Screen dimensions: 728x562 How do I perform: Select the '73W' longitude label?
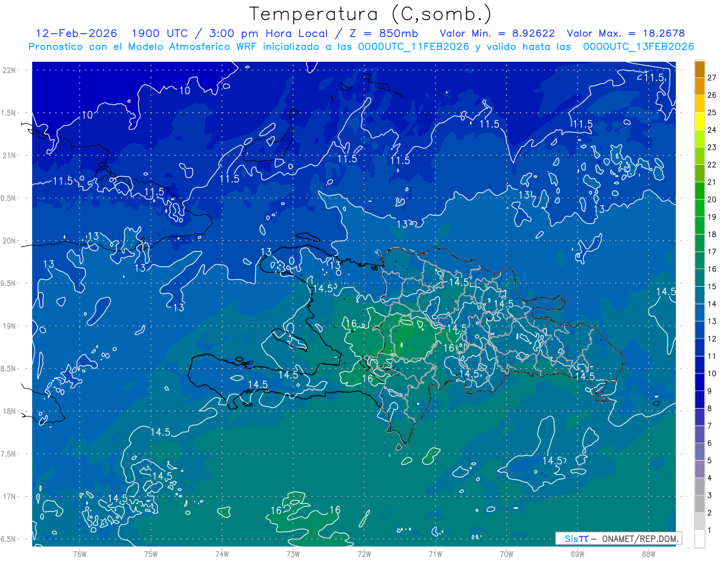click(x=293, y=554)
